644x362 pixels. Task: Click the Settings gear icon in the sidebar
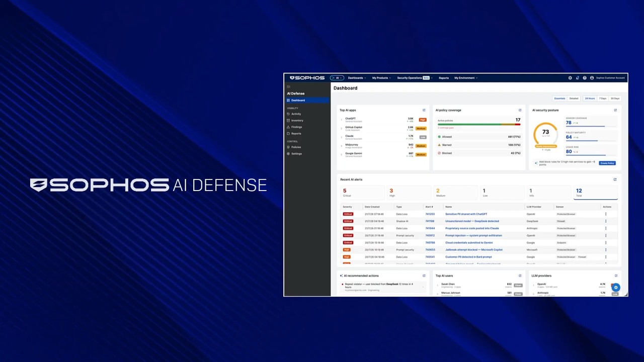tap(288, 153)
